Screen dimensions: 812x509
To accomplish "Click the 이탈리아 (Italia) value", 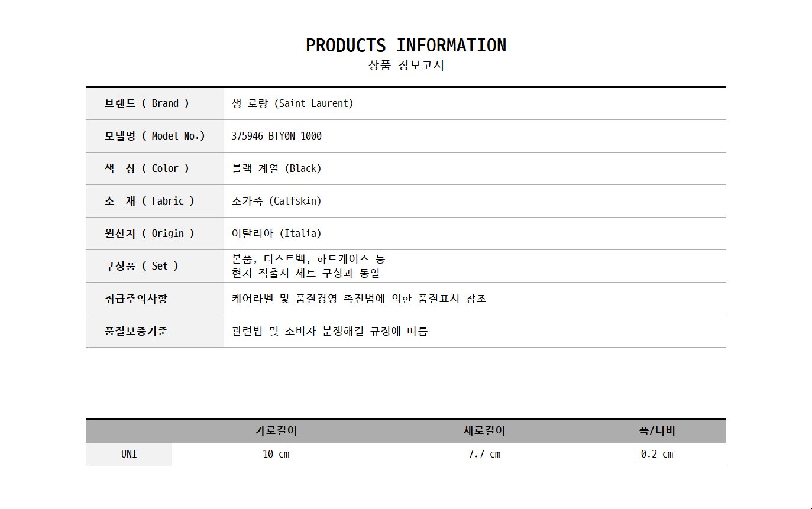I will [x=276, y=234].
